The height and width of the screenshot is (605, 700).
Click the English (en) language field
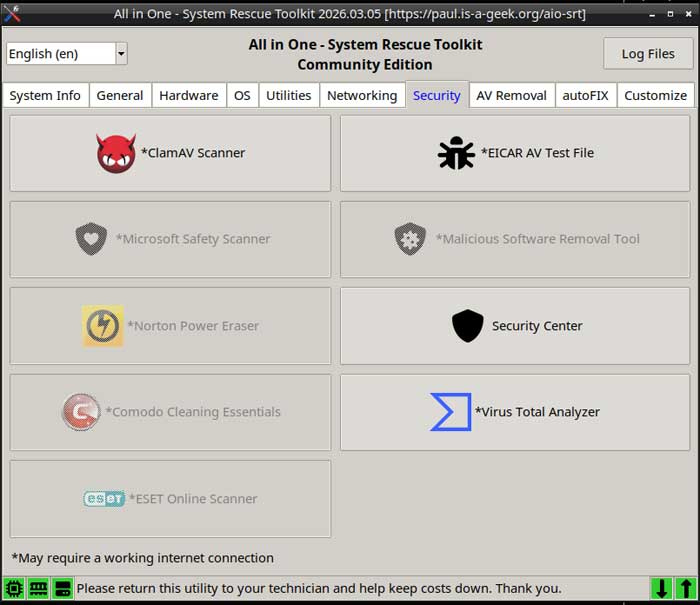pos(61,54)
